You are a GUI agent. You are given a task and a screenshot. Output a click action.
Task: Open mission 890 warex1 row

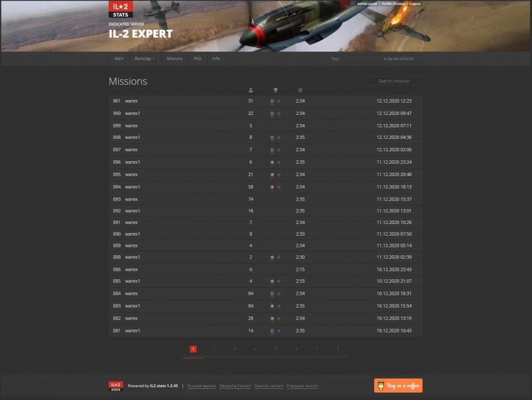(x=265, y=234)
